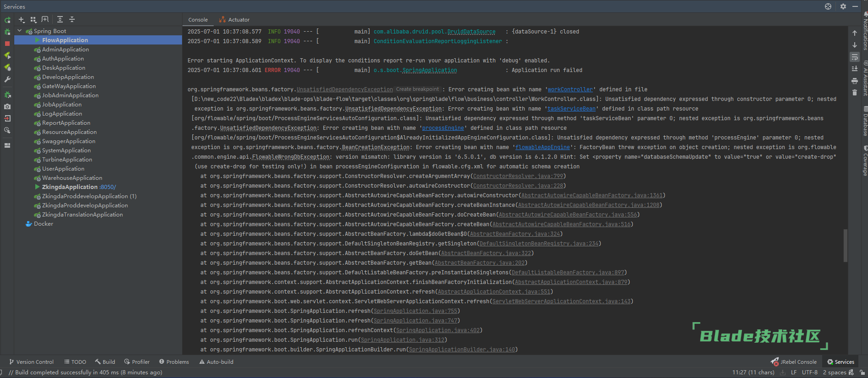This screenshot has width=868, height=378.
Task: Open run configuration with the wrench icon
Action: 7,79
